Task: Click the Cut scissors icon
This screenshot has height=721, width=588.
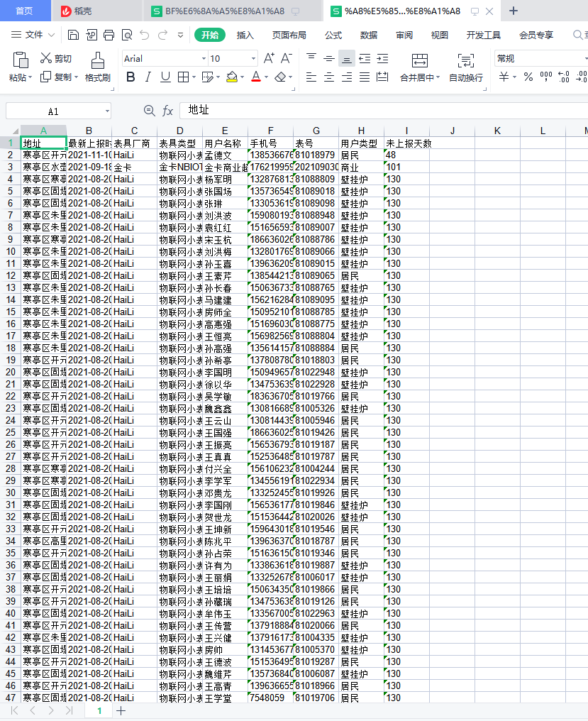Action: click(45, 58)
